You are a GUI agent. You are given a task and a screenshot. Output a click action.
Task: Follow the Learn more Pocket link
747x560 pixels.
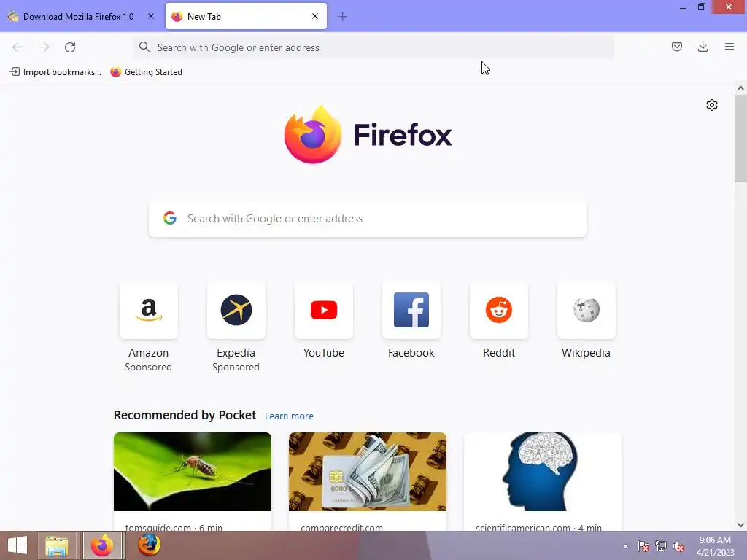click(x=289, y=416)
